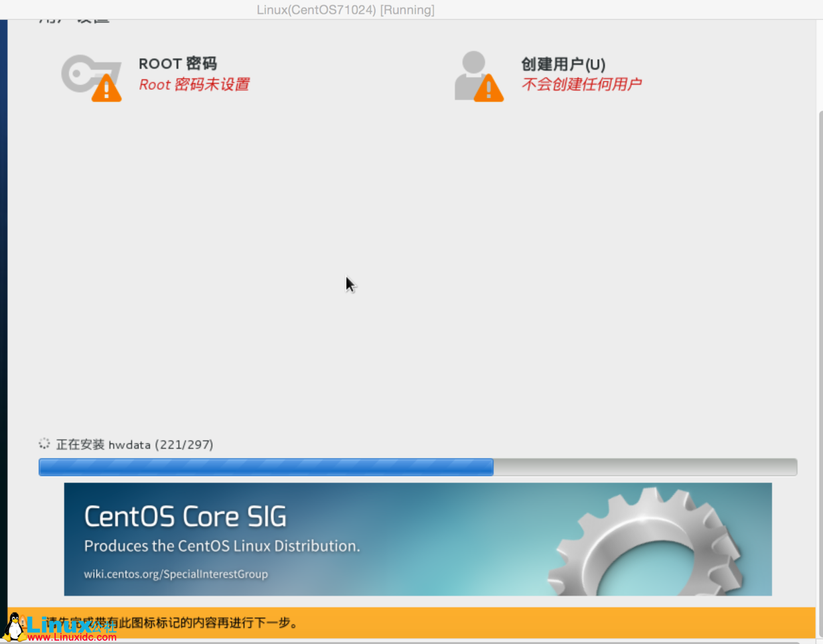The width and height of the screenshot is (823, 644).
Task: Click wiki.centos.org/SpecialInterestGroup link text
Action: (176, 574)
